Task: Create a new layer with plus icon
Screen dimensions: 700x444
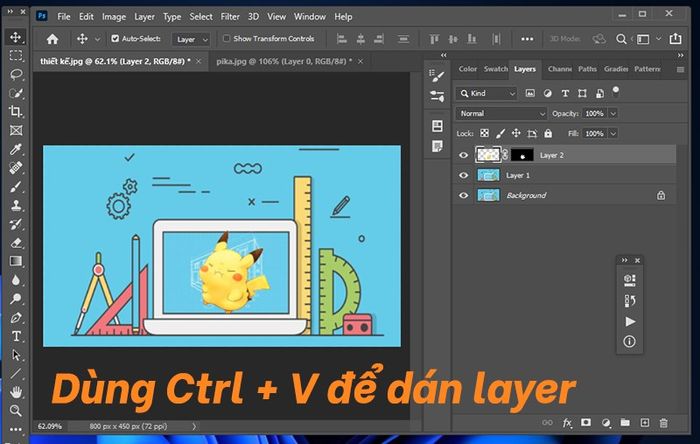Action: click(645, 423)
